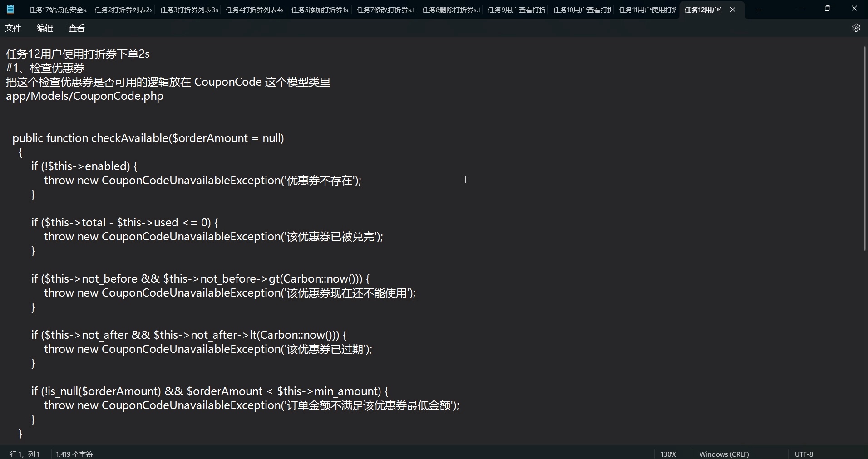Image resolution: width=868 pixels, height=459 pixels.
Task: Switch to the 任务10用户查看打折 tab
Action: [x=582, y=10]
